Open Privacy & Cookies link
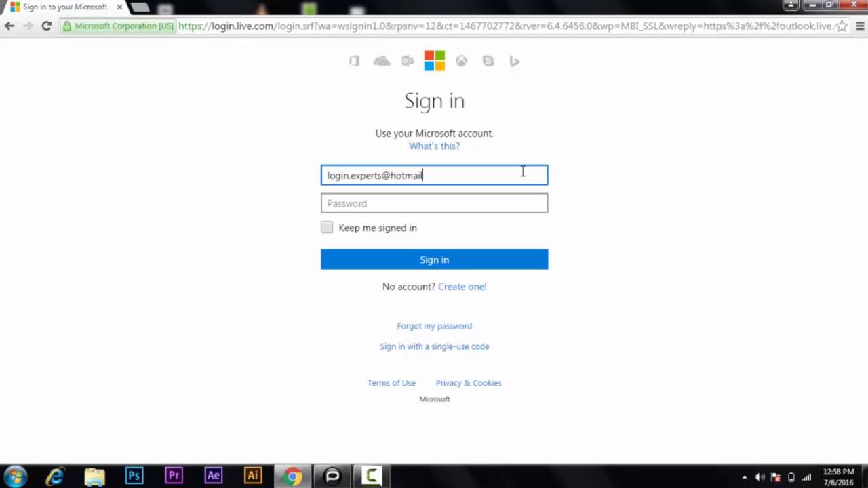 pyautogui.click(x=469, y=383)
